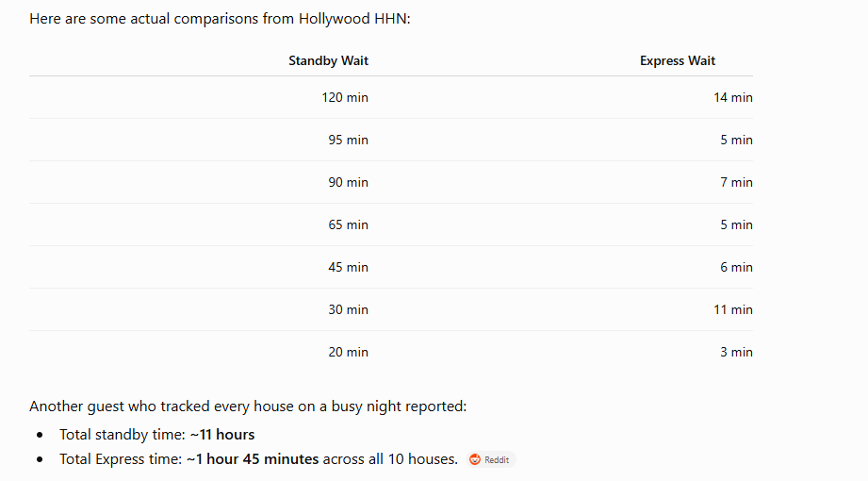Image resolution: width=868 pixels, height=481 pixels.
Task: Select the 11 min express cell
Action: 733,309
